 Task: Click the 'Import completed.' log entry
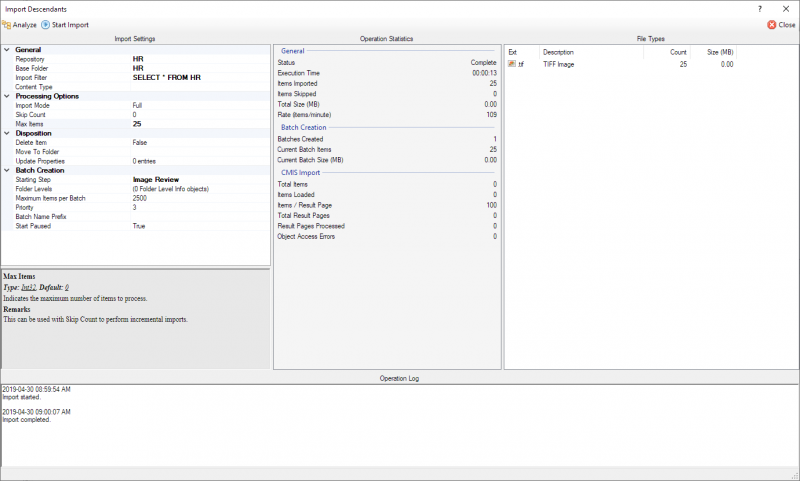coord(27,420)
